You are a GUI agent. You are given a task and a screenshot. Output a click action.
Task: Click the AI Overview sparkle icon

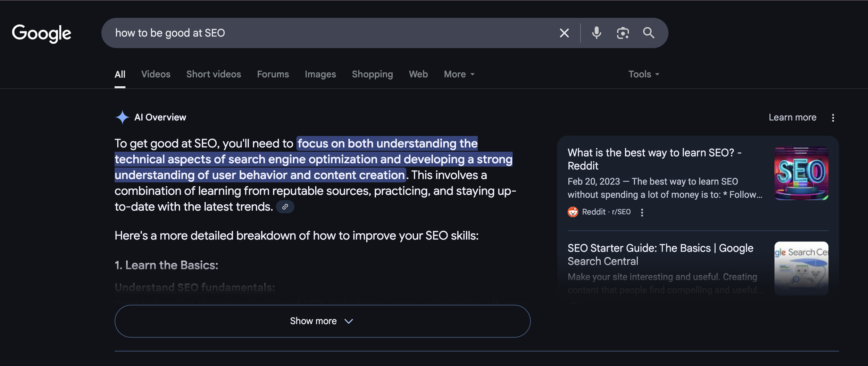[x=122, y=117]
